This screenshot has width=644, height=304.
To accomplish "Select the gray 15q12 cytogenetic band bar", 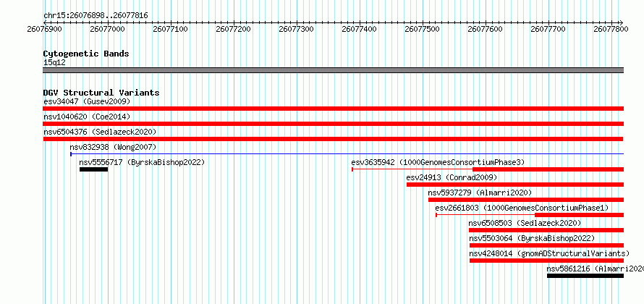I will click(333, 70).
